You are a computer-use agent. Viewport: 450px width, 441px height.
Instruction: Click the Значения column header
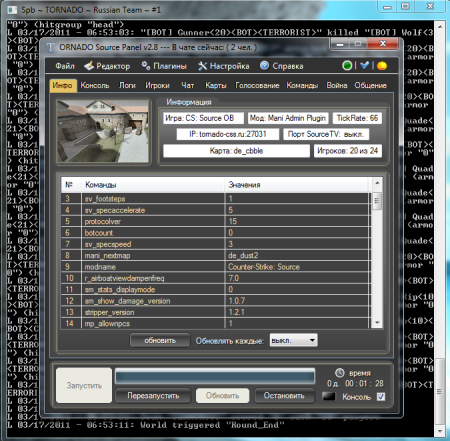coord(297,185)
